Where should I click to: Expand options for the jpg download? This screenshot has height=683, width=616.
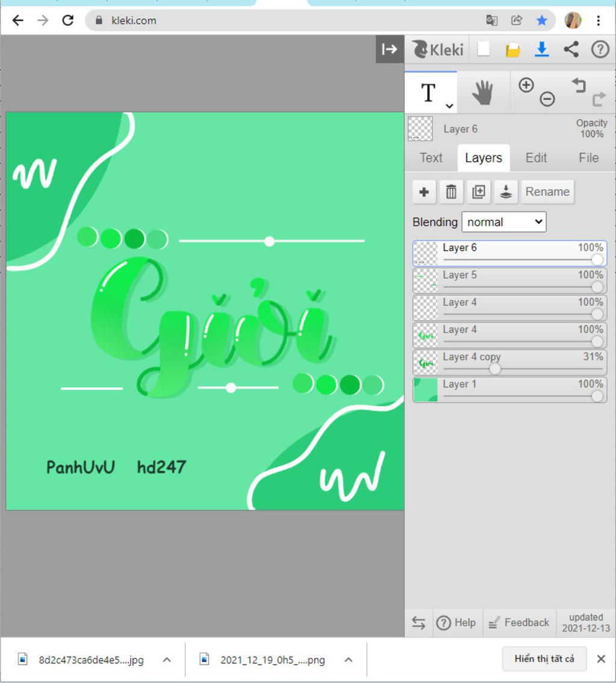[x=167, y=660]
